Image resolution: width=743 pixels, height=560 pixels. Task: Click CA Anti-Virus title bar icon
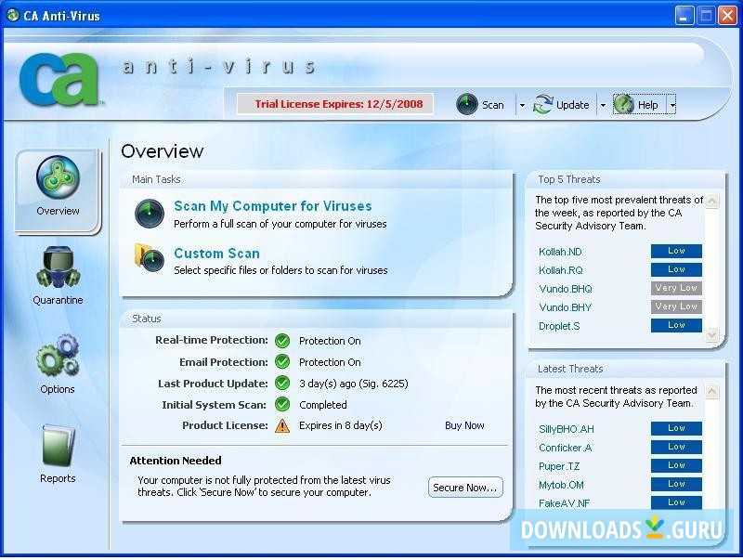coord(13,15)
